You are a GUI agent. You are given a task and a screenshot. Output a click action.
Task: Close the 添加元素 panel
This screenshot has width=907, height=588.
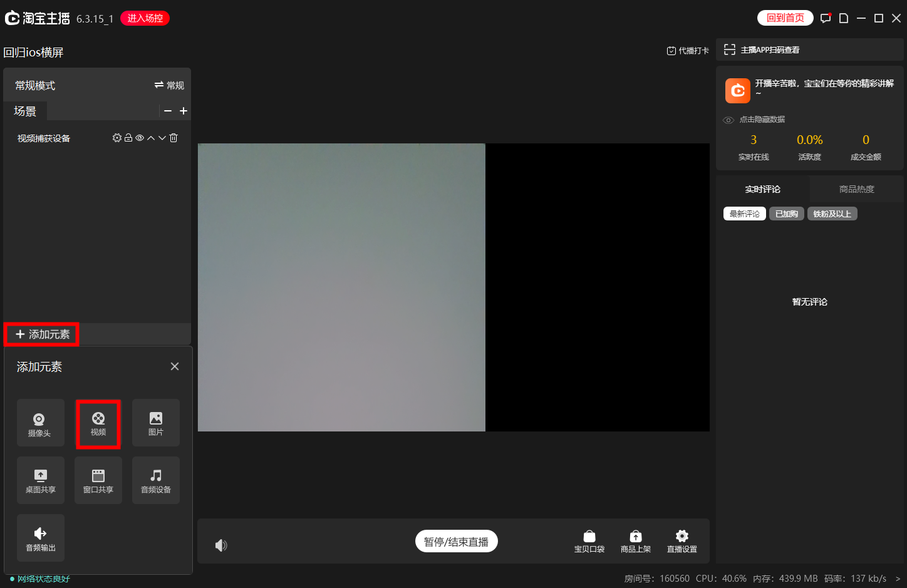[175, 366]
